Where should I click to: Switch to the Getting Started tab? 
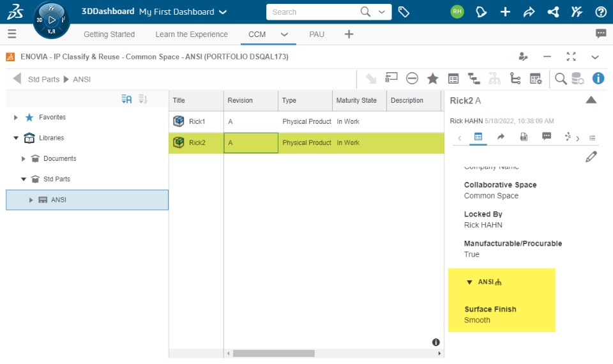click(x=109, y=34)
